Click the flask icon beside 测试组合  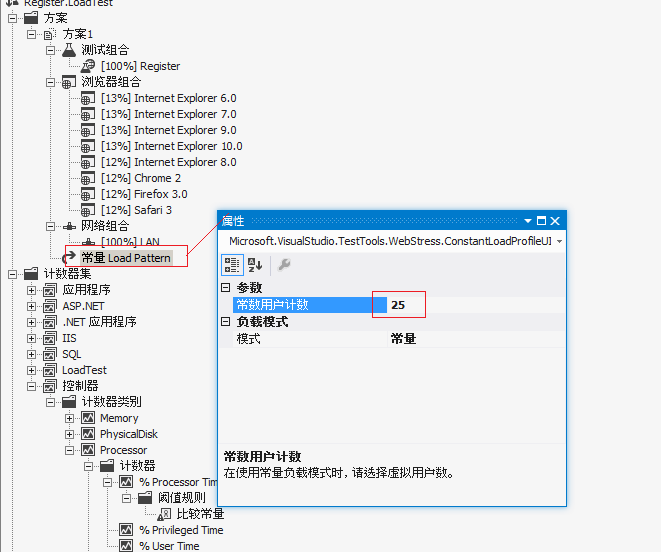(69, 50)
